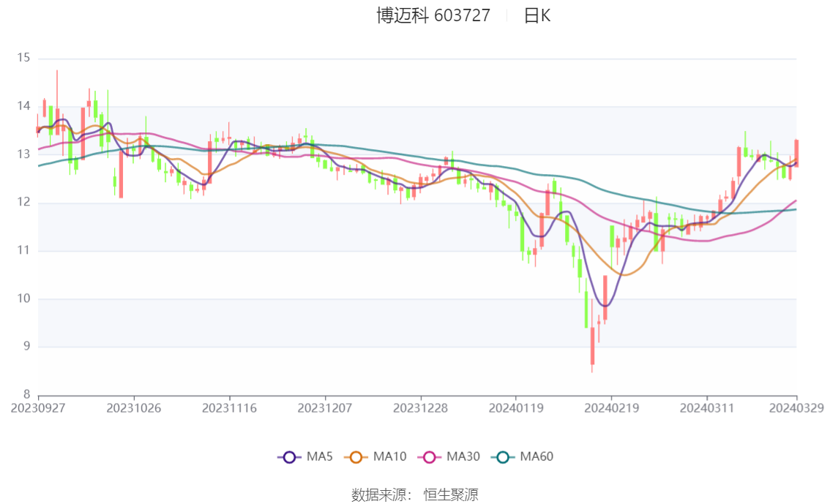Click the teal MA60 legend circle marker
The width and height of the screenshot is (830, 504).
[x=503, y=457]
